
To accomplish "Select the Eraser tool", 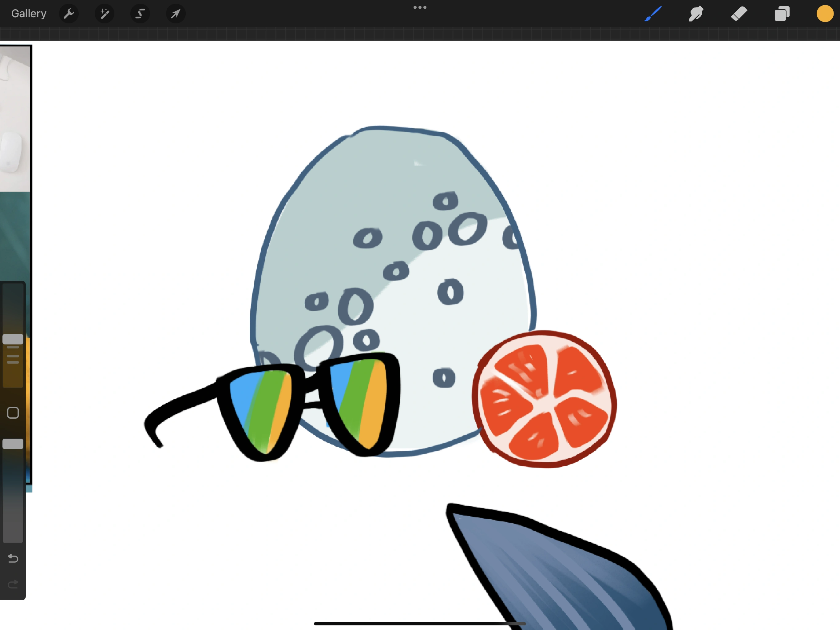I will pos(739,14).
